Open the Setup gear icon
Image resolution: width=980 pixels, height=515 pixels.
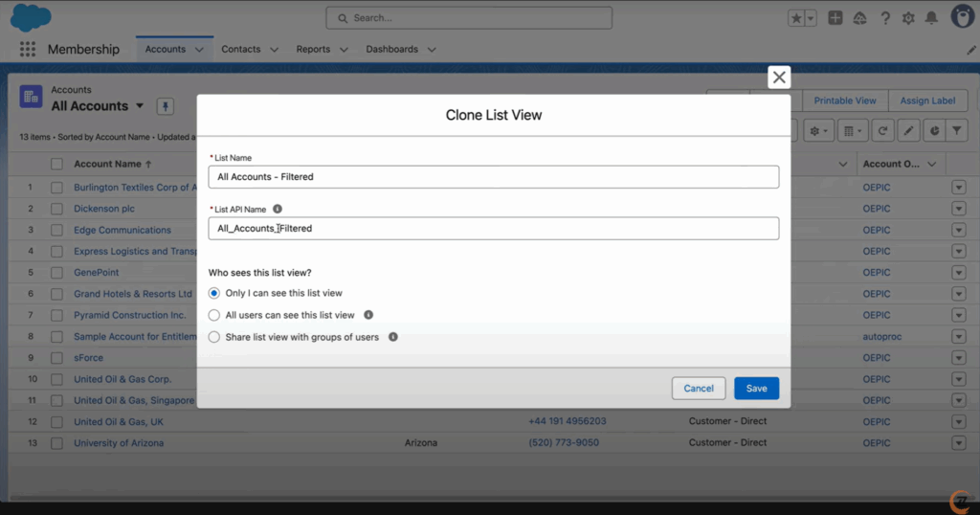908,18
